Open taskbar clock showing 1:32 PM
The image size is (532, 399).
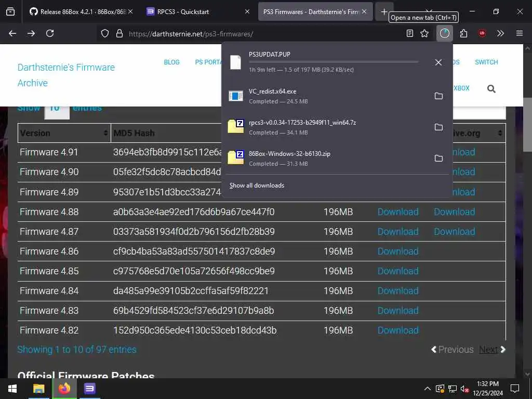487,389
